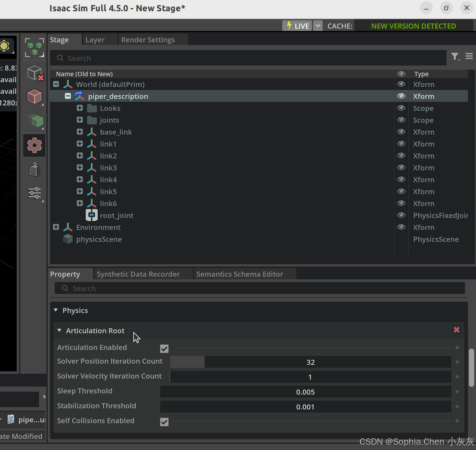
Task: Hide the base_link prim
Action: (x=401, y=132)
